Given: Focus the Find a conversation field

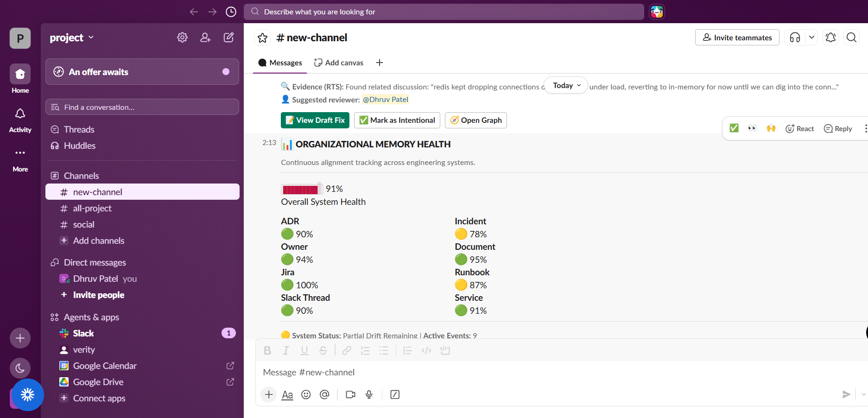Looking at the screenshot, I should point(142,107).
